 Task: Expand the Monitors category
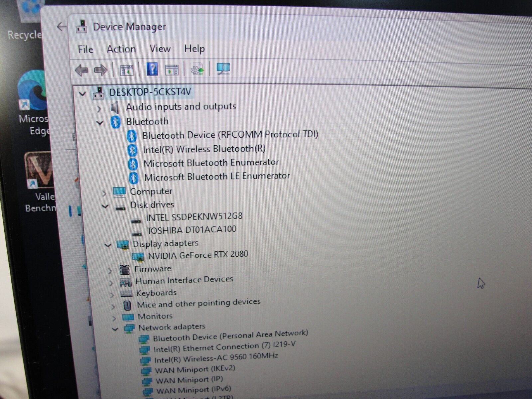pos(114,318)
